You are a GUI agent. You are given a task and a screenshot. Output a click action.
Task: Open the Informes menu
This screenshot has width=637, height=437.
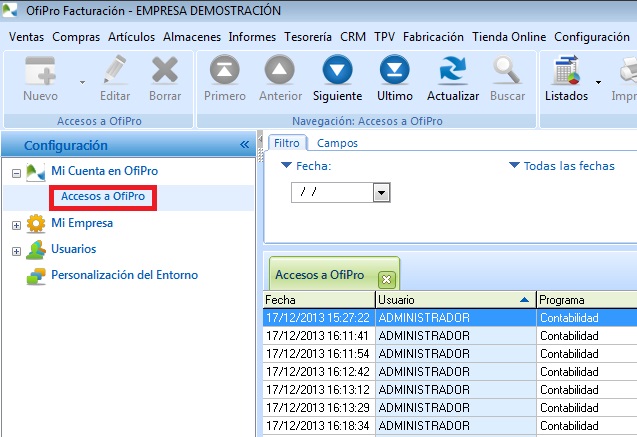click(252, 37)
